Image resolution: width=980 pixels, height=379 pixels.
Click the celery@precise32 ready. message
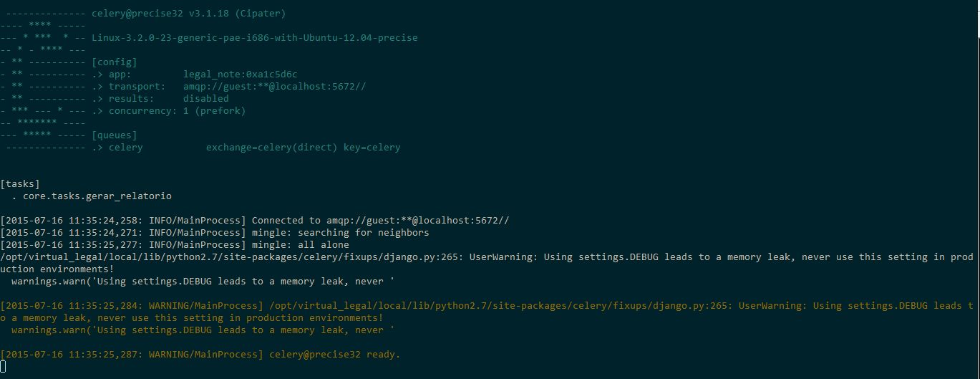(334, 355)
